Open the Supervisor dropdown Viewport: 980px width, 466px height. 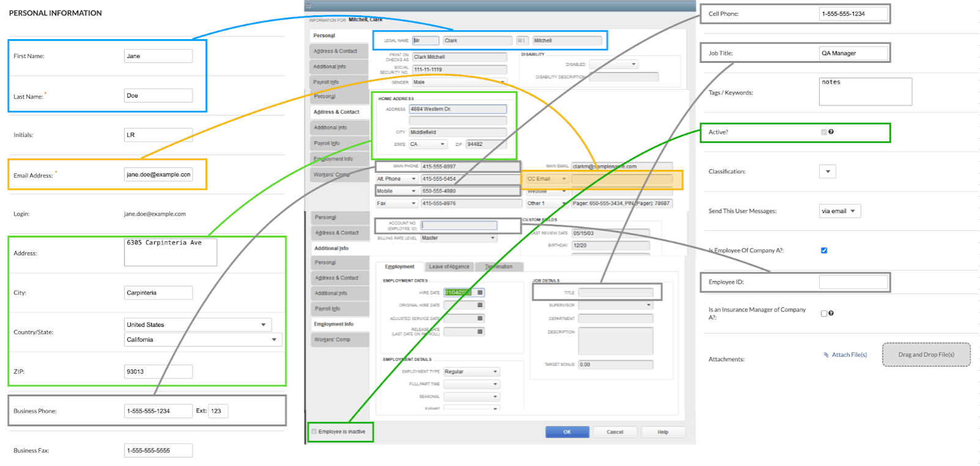(x=616, y=305)
